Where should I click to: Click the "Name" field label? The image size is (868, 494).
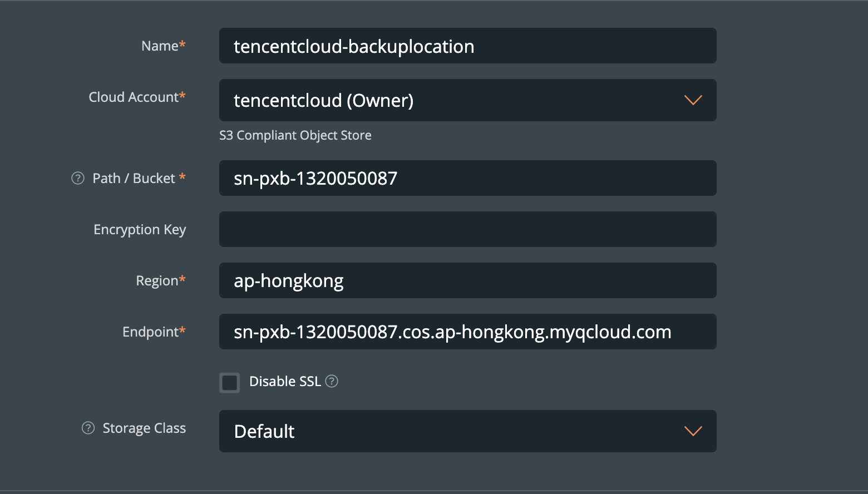click(160, 46)
